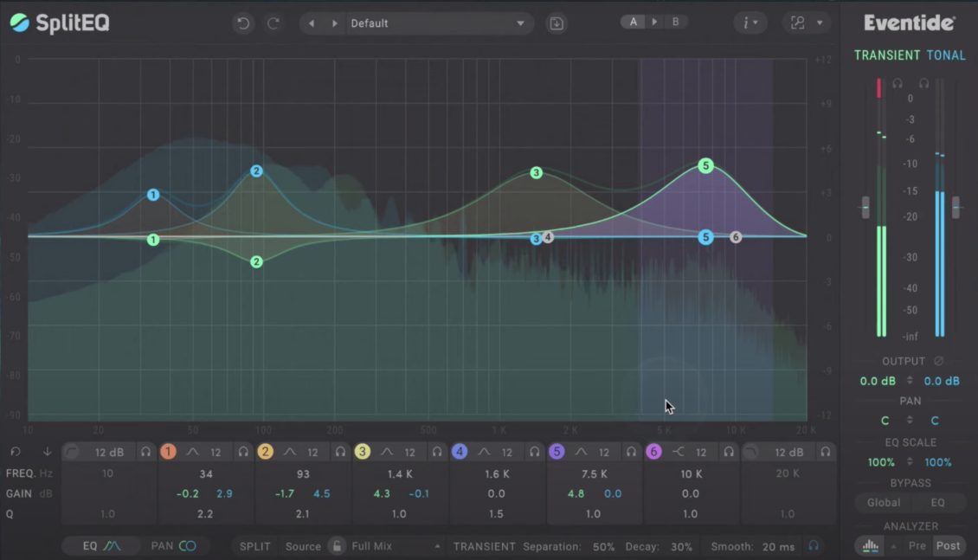
Task: Click the Smooth 20 ms value
Action: tap(778, 546)
